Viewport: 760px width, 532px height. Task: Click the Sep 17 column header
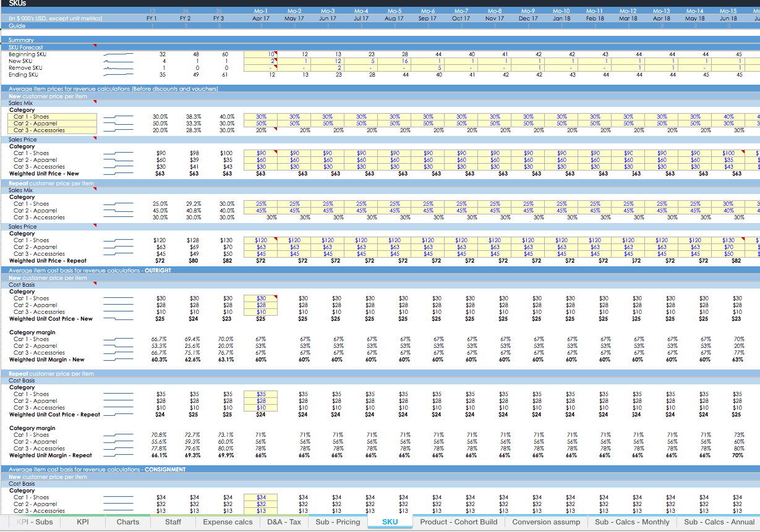point(427,19)
